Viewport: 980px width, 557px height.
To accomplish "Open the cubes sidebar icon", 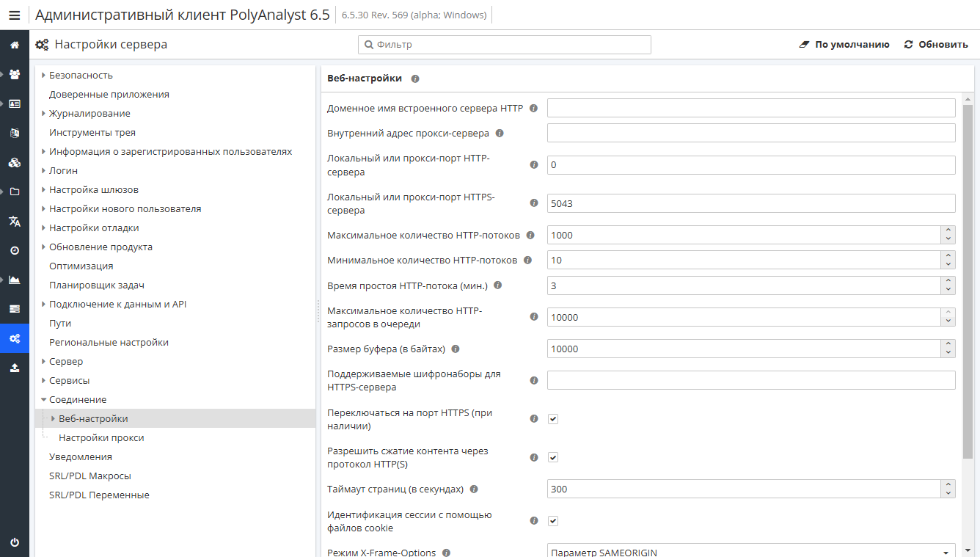I will click(15, 162).
